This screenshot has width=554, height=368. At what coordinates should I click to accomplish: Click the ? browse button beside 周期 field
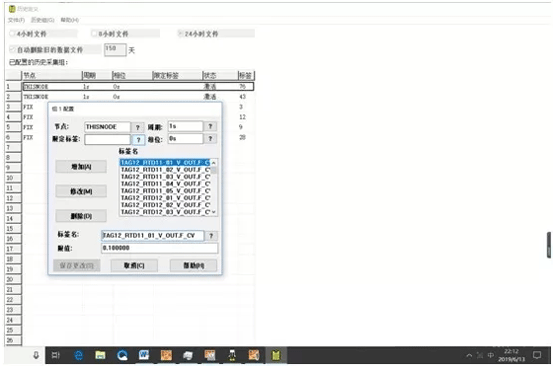pos(210,126)
